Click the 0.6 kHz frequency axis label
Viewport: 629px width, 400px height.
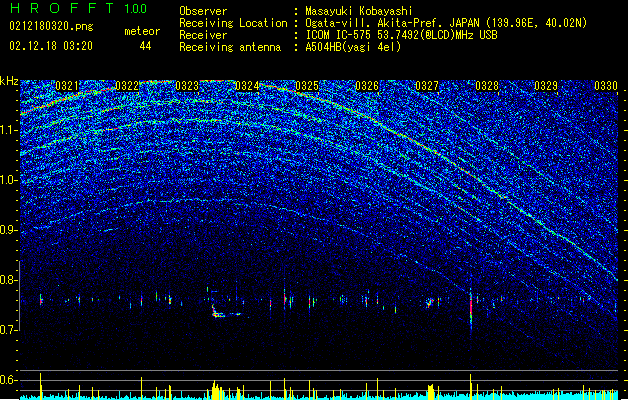9,380
